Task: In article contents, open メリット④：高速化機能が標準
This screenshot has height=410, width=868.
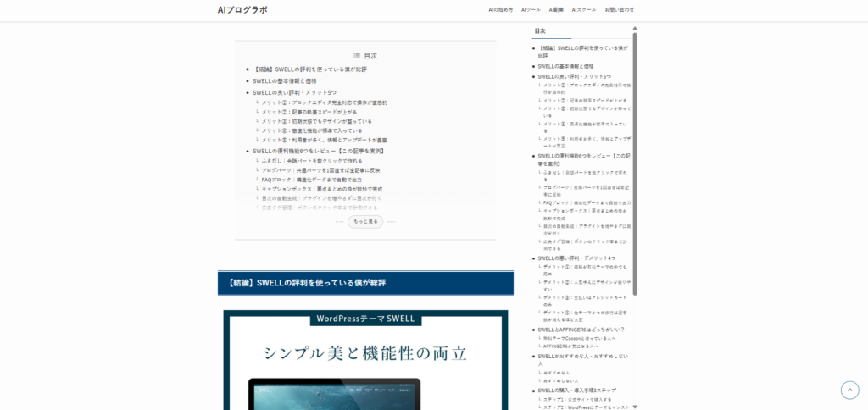Action: [x=312, y=131]
